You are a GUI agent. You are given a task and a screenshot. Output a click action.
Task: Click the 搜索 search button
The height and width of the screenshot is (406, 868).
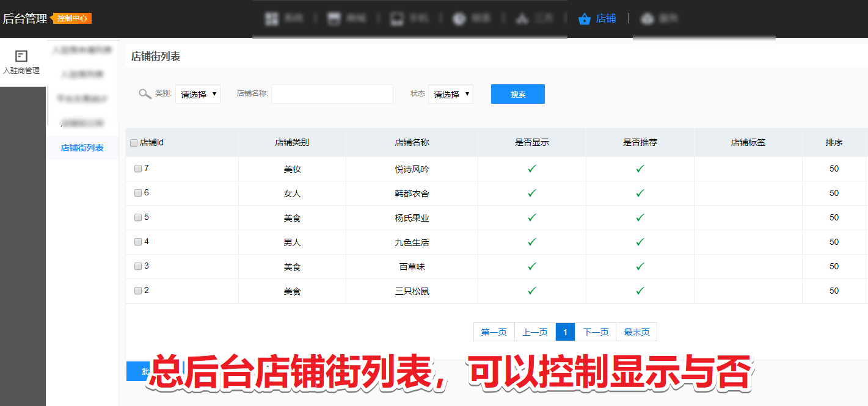pos(518,94)
